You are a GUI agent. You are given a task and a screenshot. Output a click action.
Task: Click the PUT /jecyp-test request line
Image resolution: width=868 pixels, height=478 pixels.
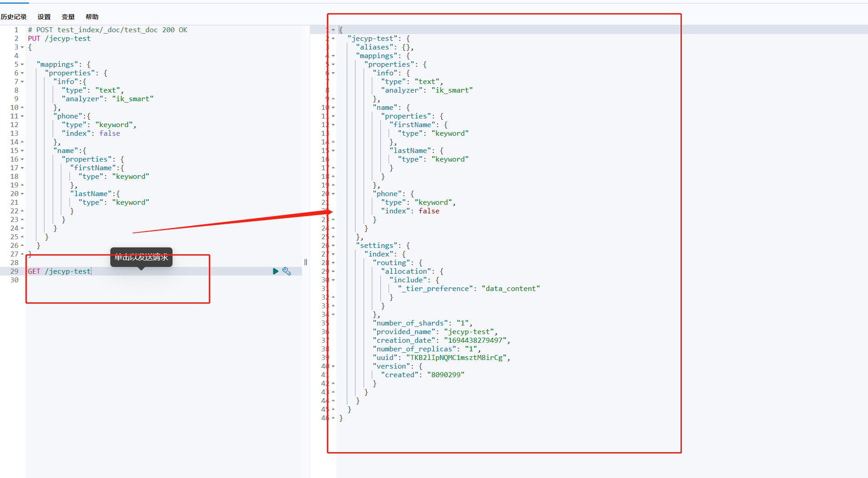point(59,39)
